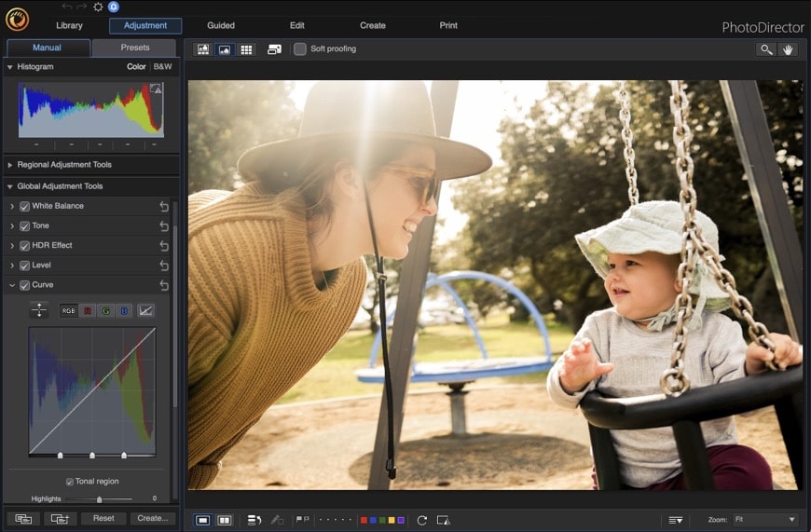Viewport: 811px width, 532px height.
Task: Switch histogram to Color mode
Action: 136,67
